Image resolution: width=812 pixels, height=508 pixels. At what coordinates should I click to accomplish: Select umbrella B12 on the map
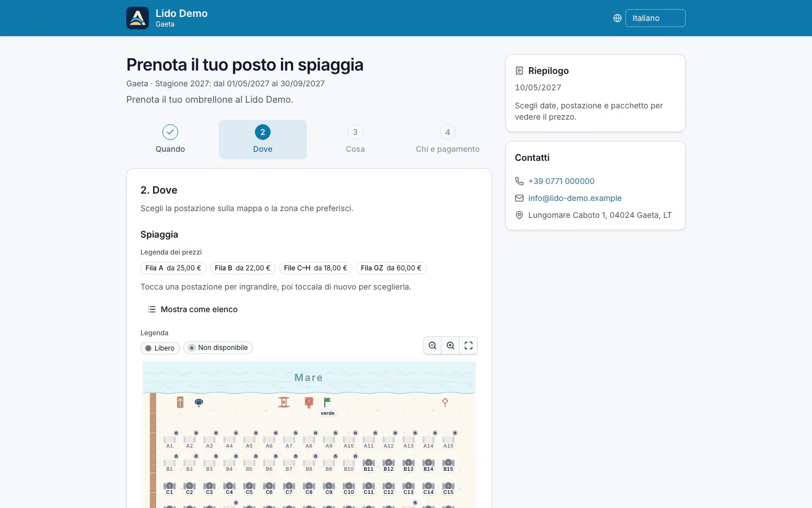[x=389, y=465]
